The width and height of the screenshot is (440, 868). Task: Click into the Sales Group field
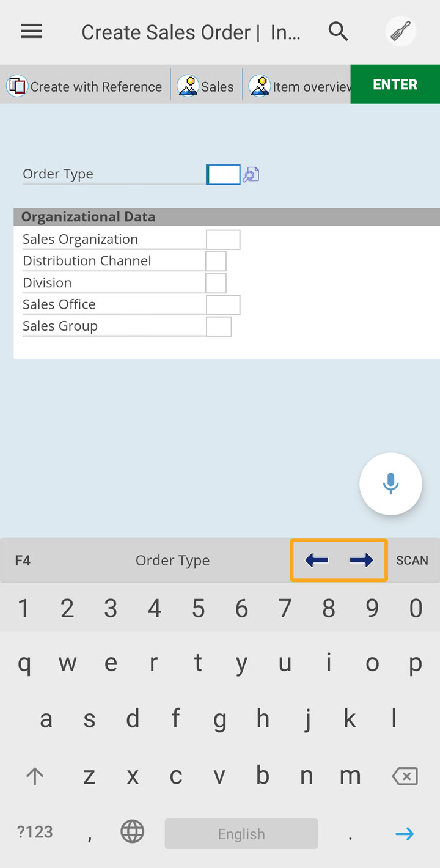[219, 326]
